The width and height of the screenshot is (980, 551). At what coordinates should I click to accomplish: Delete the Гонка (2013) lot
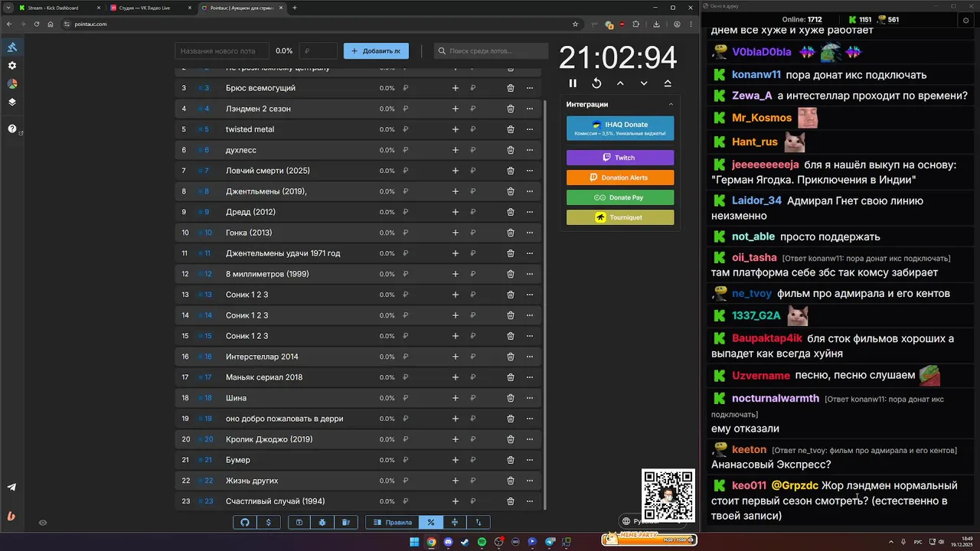coord(511,233)
